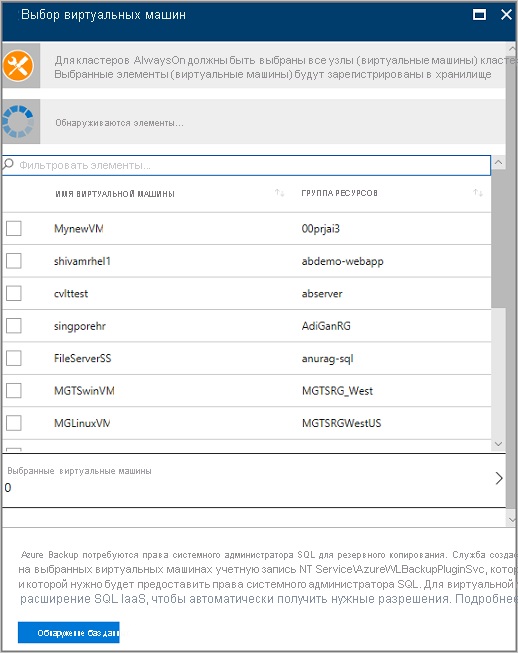Enable the singporehr checkbox
518x653 pixels.
point(14,326)
